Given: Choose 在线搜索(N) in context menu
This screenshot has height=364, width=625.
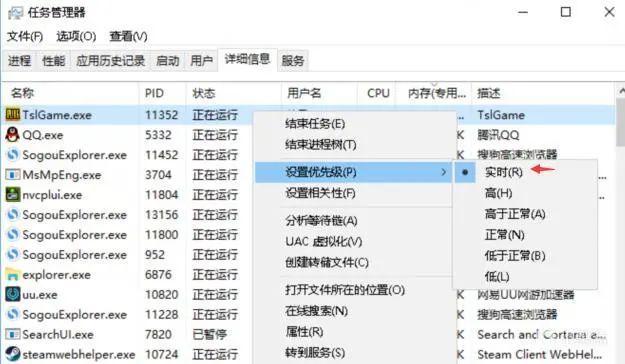Looking at the screenshot, I should pyautogui.click(x=316, y=311).
